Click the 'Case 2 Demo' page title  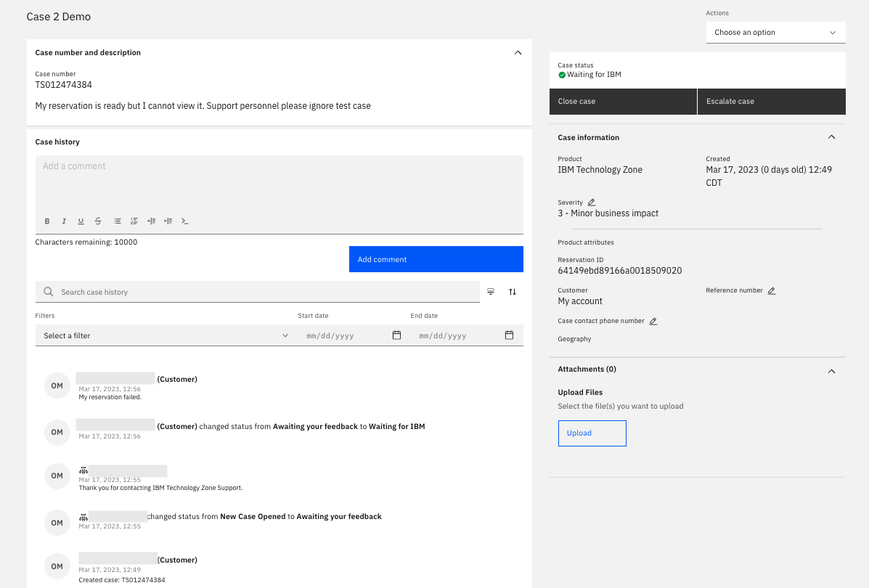[59, 17]
